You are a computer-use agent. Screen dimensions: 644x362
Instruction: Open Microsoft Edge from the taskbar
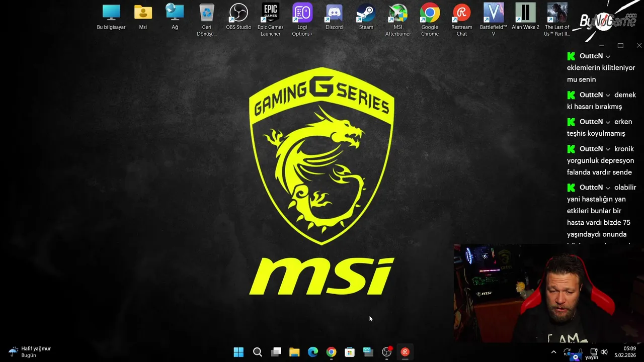(x=313, y=352)
